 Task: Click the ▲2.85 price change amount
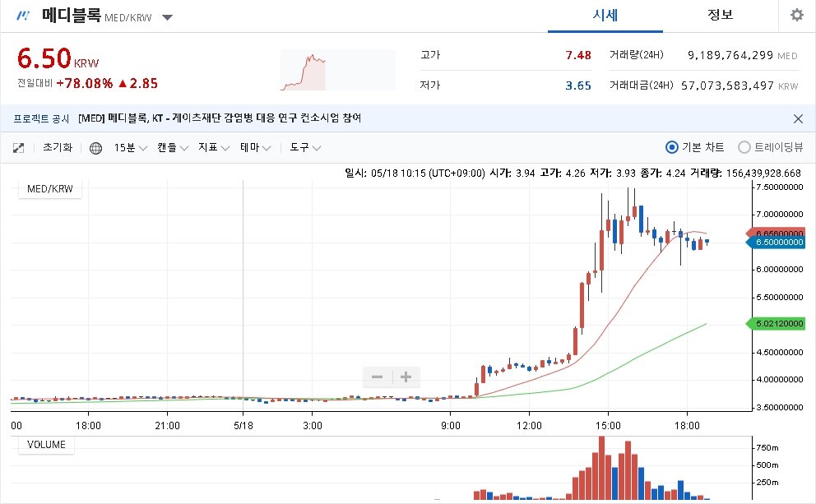[x=138, y=83]
